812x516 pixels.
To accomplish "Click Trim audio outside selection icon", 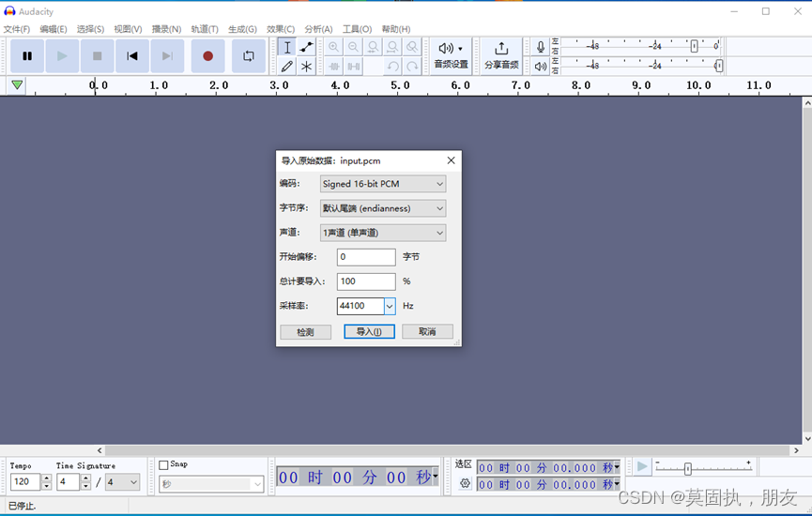I will click(x=334, y=67).
